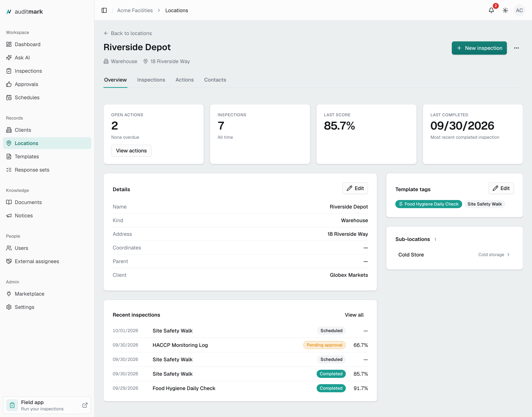Open Schedules in sidebar

[x=47, y=97]
